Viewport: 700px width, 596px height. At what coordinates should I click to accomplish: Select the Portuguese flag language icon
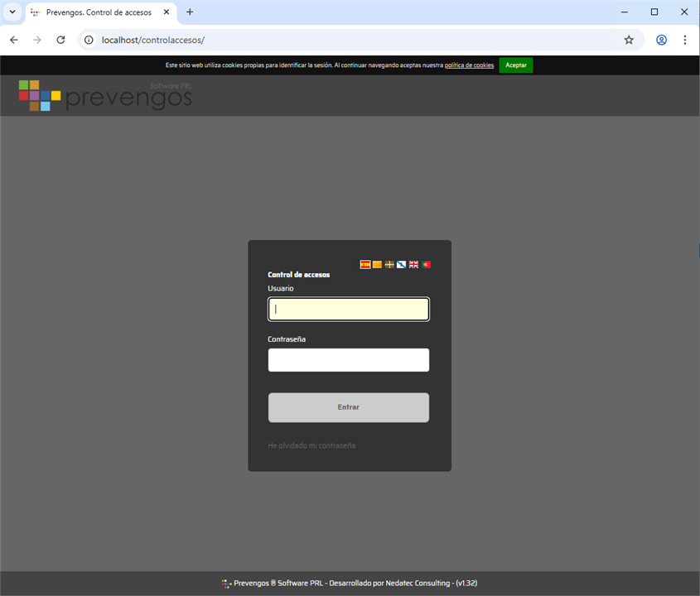pyautogui.click(x=426, y=265)
